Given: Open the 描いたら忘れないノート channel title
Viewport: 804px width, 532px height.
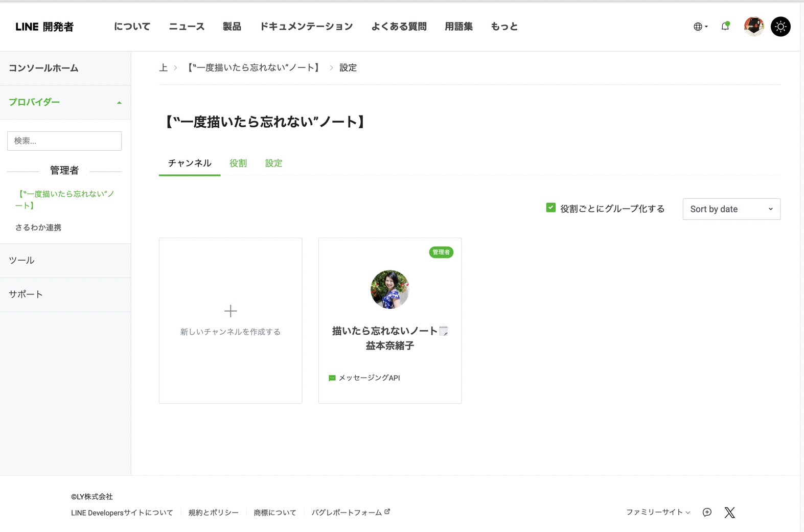Looking at the screenshot, I should click(390, 338).
